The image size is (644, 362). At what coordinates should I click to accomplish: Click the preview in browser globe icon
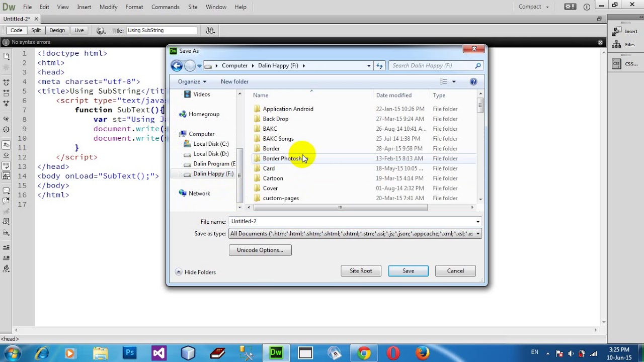coord(101,31)
